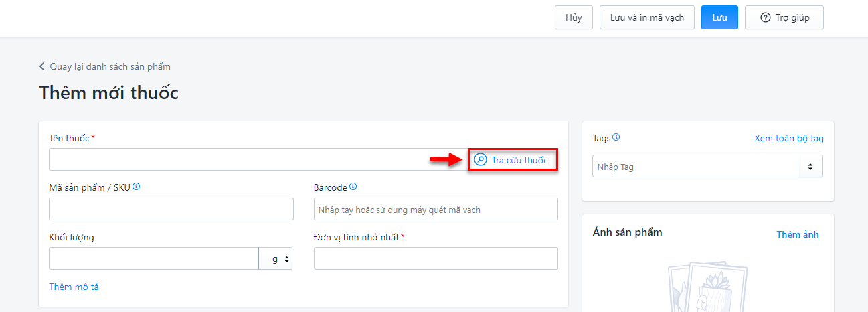Click the back chevron before Quay lại
868x312 pixels.
pos(42,66)
